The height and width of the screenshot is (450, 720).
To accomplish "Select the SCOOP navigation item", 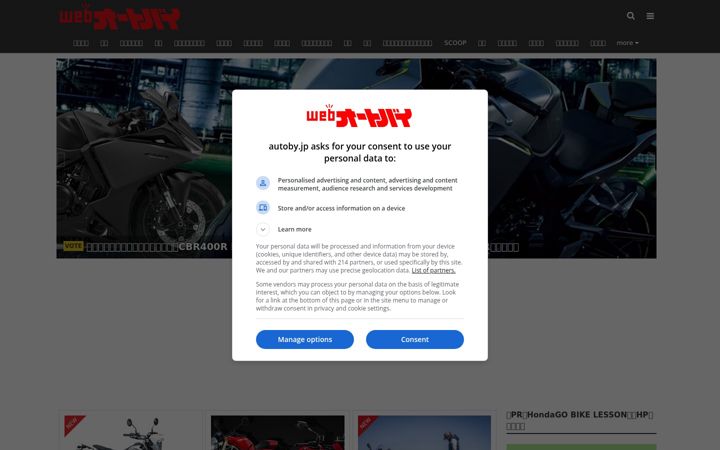I will (x=455, y=43).
